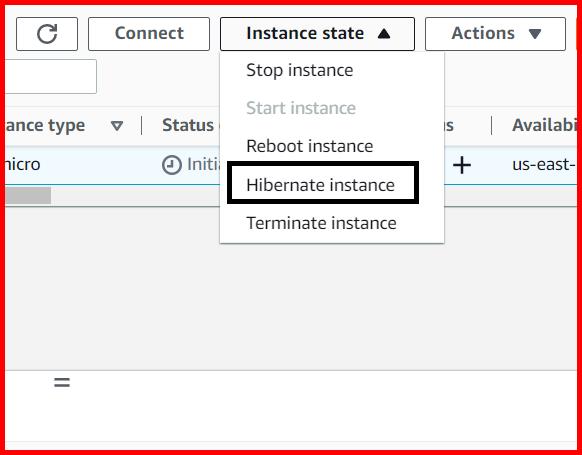Click the horizontal scrollbar thumb

(x=28, y=196)
